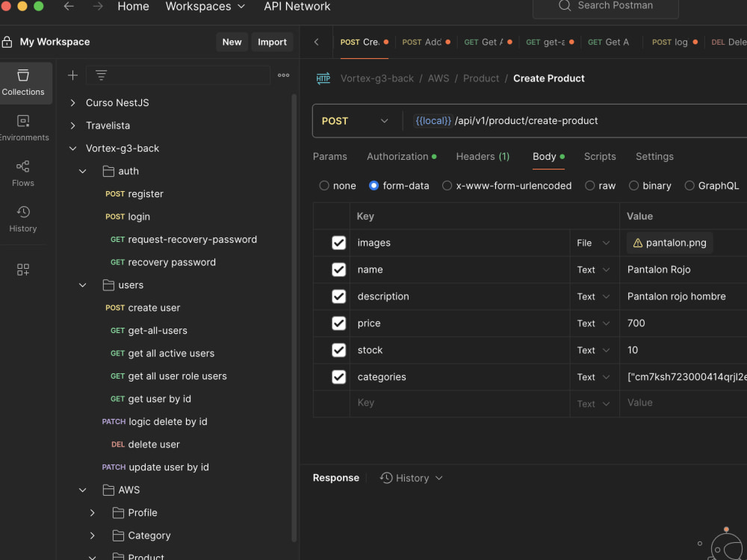Viewport: 747px width, 560px height.
Task: Click the auth folder icon
Action: tap(108, 171)
